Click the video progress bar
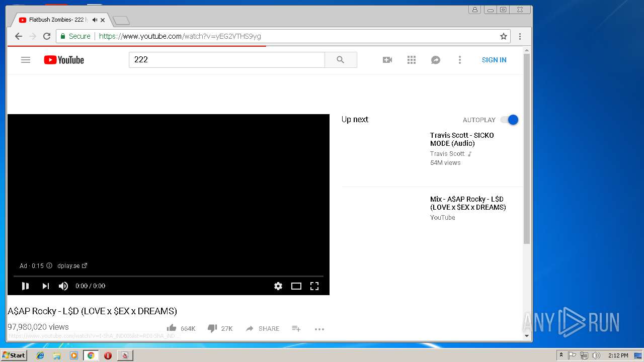Screen dimensions: 644x362 click(168, 276)
